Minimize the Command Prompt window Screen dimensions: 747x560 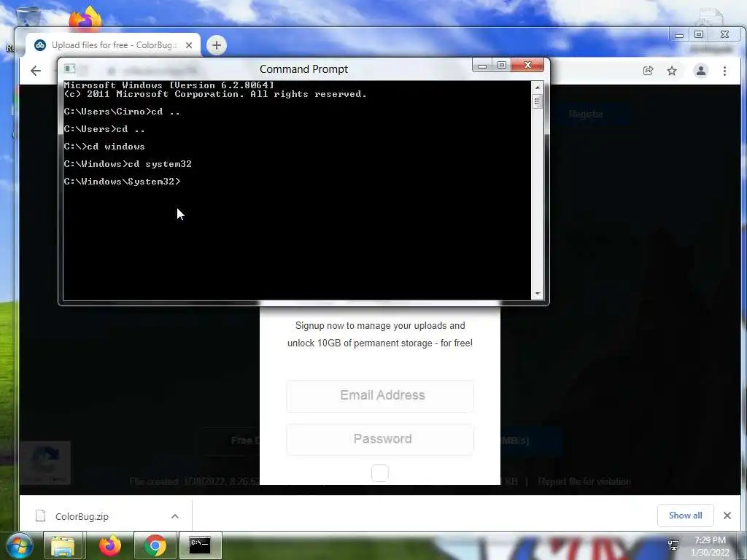click(482, 65)
